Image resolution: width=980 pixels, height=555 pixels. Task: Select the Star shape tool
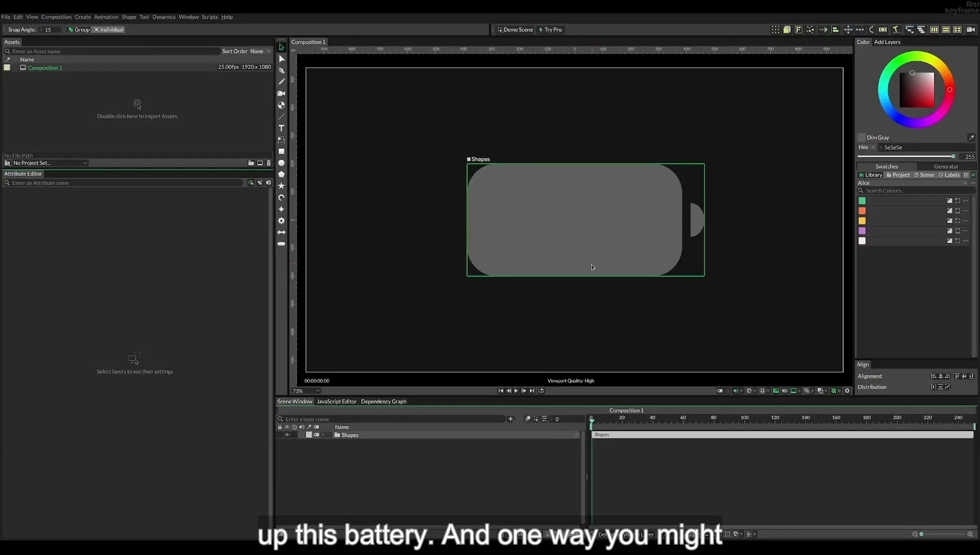pos(281,186)
